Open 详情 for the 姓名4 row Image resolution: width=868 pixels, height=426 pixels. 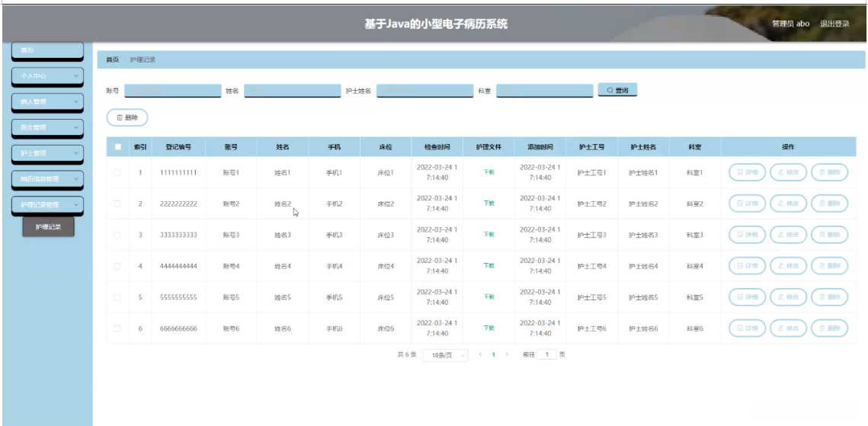click(x=747, y=266)
